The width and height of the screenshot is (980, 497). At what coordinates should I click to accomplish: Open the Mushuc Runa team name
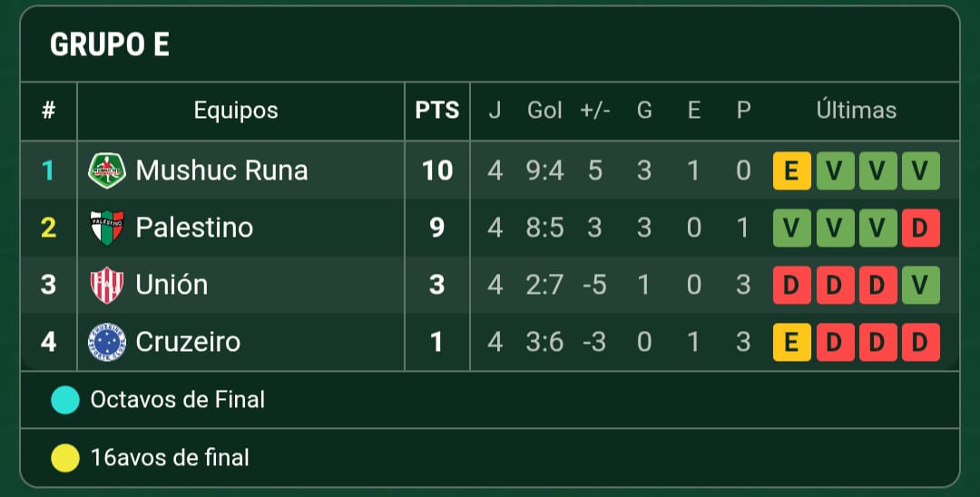[221, 171]
